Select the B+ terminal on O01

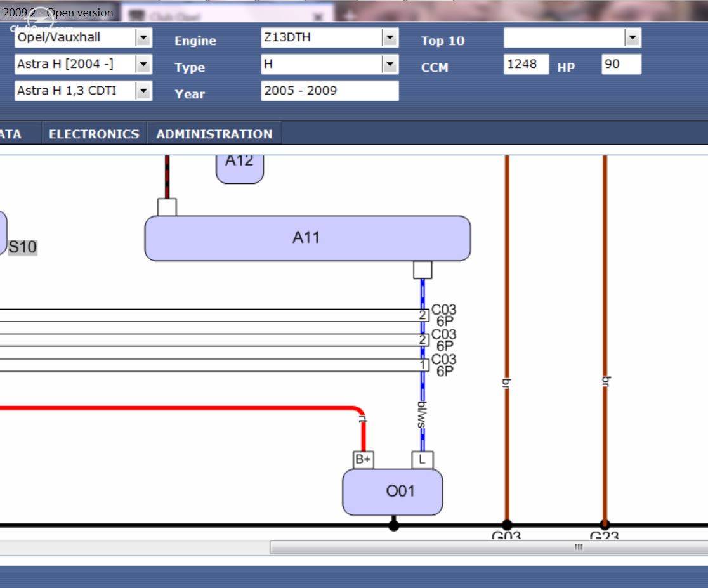[x=363, y=460]
